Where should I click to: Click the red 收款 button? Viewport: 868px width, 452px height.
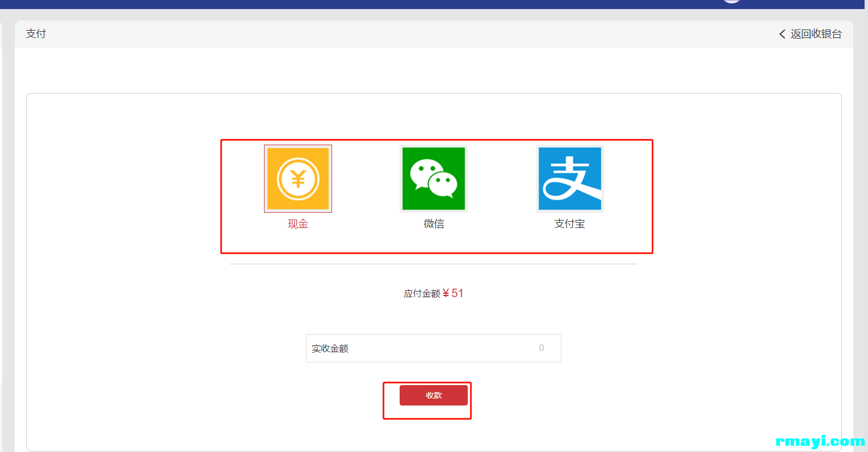[x=434, y=395]
